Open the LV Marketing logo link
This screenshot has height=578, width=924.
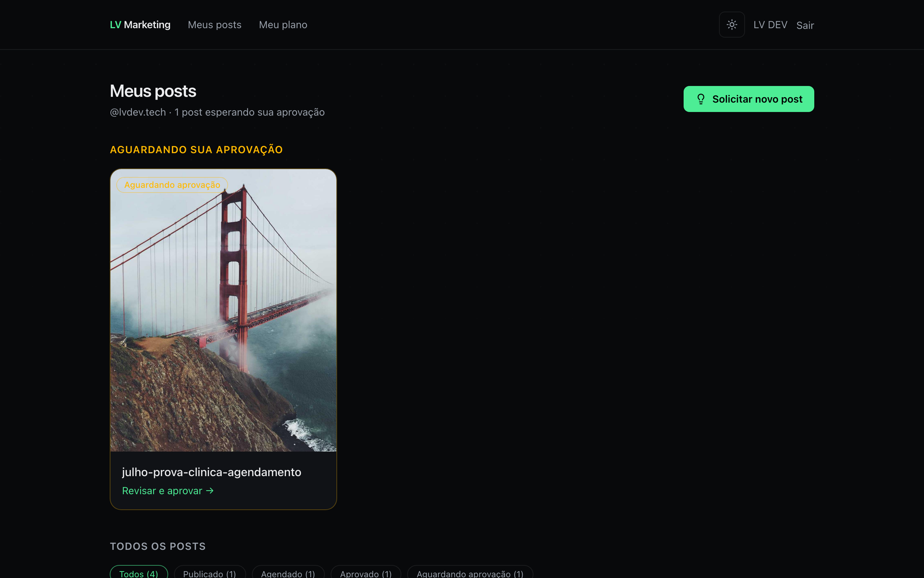tap(140, 25)
